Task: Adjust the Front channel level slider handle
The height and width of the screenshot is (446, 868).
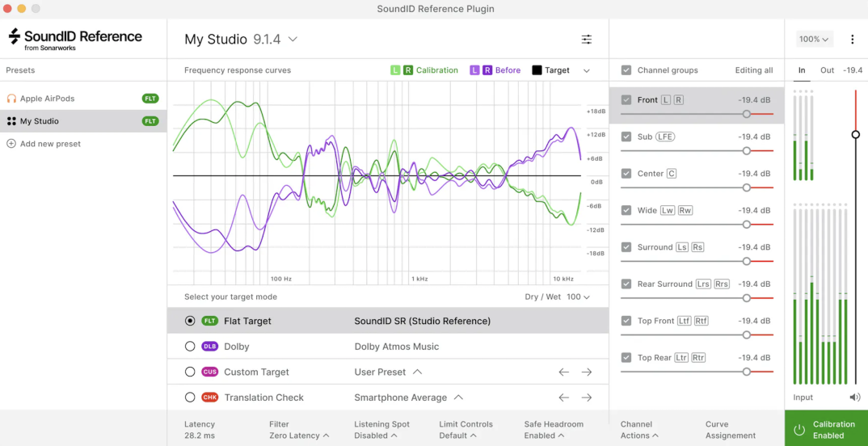Action: click(747, 114)
